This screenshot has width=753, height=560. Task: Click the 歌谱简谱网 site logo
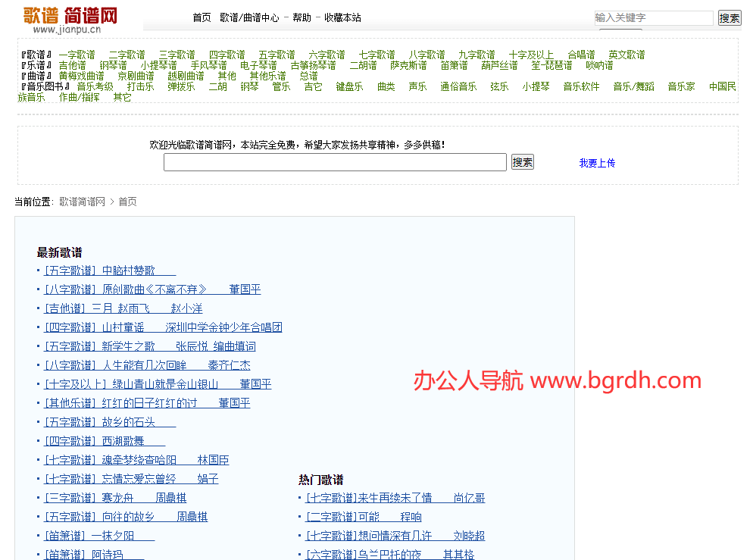click(70, 19)
